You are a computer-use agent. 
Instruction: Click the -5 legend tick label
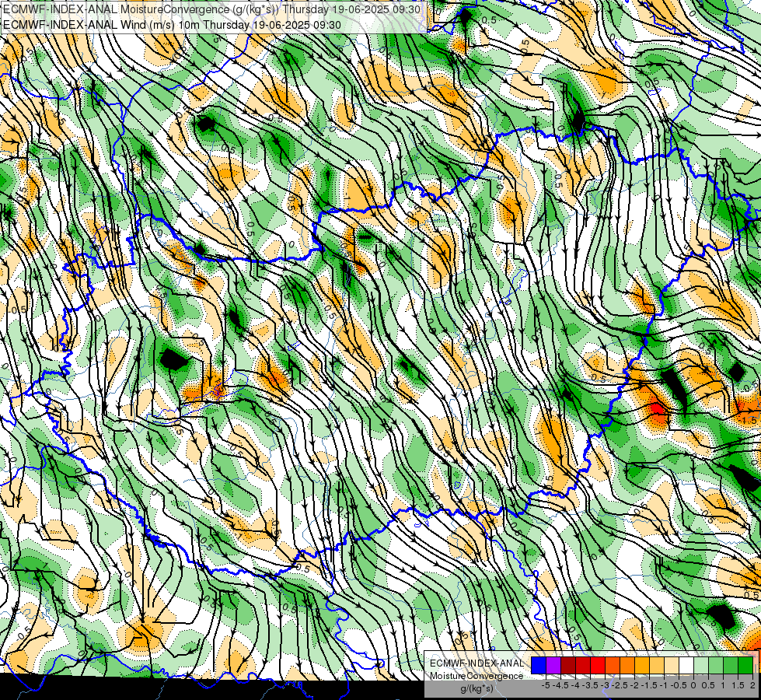[x=546, y=685]
